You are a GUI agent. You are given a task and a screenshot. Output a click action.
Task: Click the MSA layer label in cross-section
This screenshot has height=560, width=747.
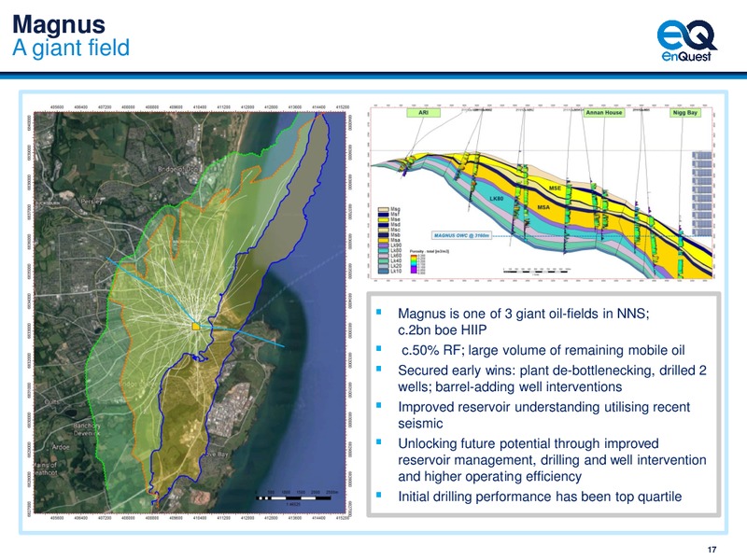(x=543, y=207)
